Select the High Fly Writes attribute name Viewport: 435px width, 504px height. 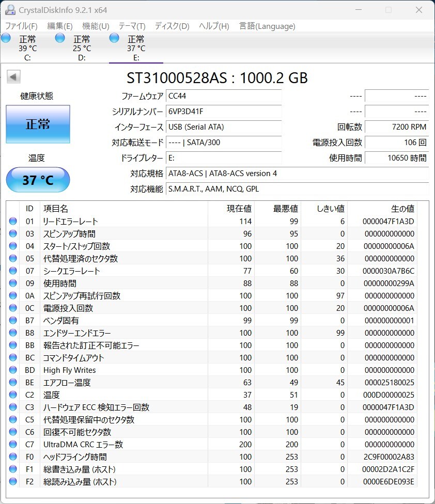69,370
